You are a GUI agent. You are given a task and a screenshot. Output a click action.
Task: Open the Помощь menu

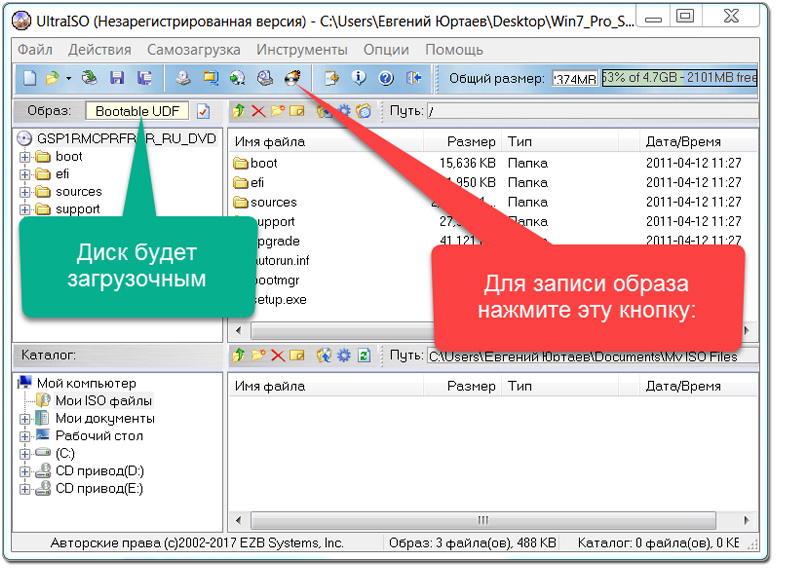click(x=454, y=50)
